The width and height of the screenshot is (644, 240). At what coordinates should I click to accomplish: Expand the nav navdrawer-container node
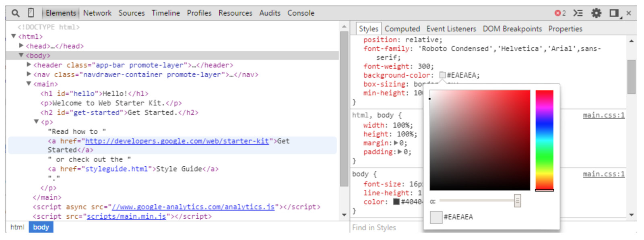click(29, 74)
